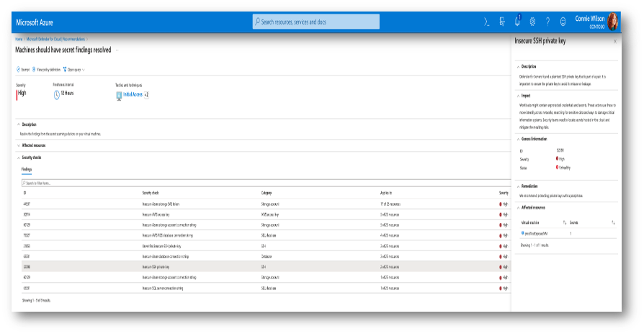Select the Unverified insecure SSH private key row
The image size is (644, 334).
pyautogui.click(x=266, y=246)
